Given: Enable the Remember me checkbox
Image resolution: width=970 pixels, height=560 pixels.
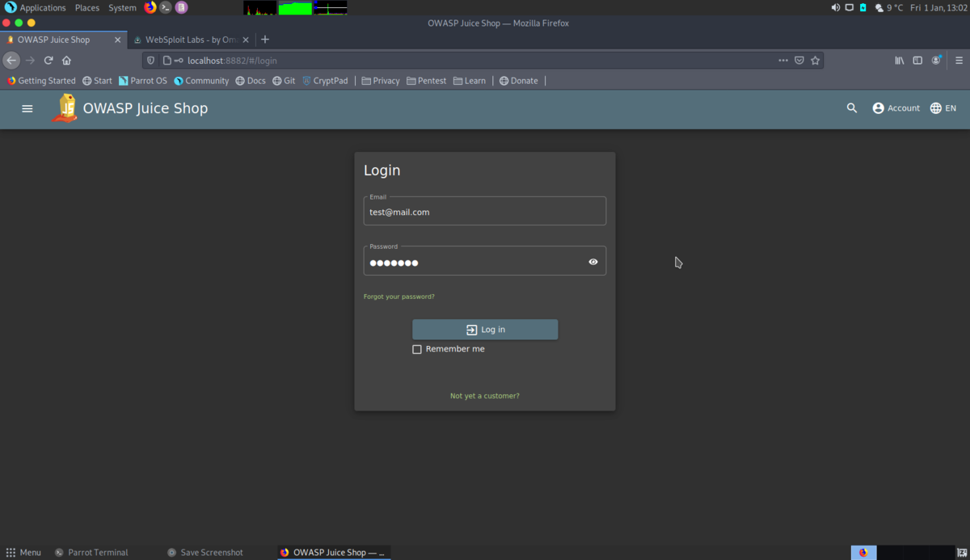Looking at the screenshot, I should [417, 349].
